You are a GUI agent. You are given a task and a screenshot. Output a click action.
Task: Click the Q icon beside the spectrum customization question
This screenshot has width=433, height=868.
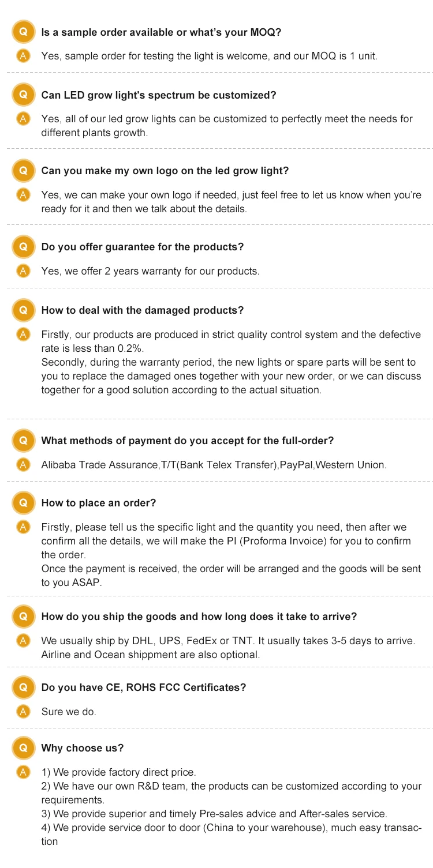pos(23,95)
